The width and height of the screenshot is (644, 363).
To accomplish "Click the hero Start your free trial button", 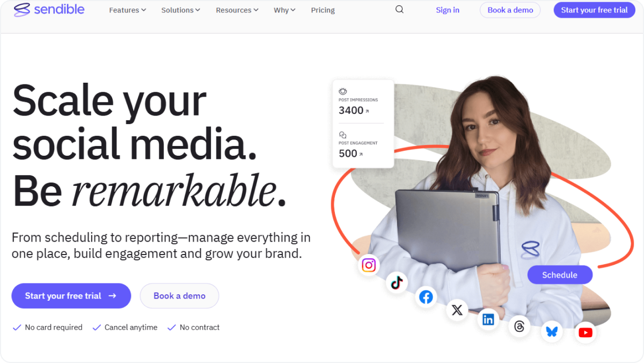I will pyautogui.click(x=71, y=296).
